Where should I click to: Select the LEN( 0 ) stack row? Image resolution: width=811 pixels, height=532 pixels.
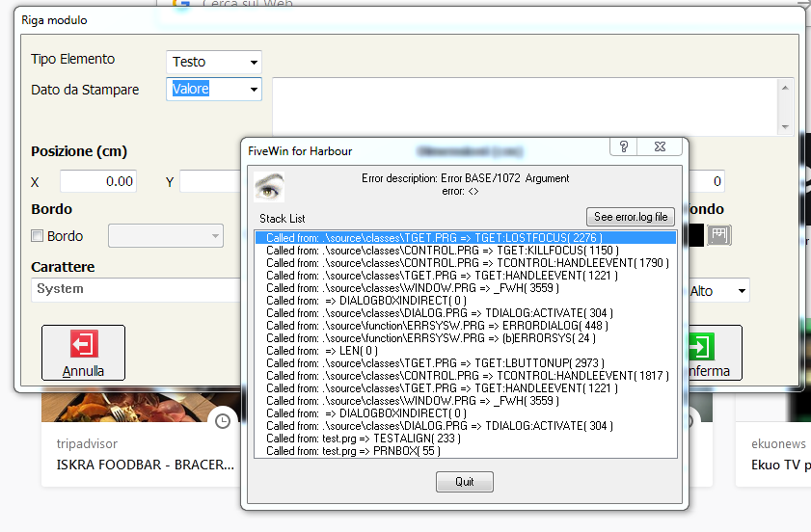pyautogui.click(x=466, y=351)
